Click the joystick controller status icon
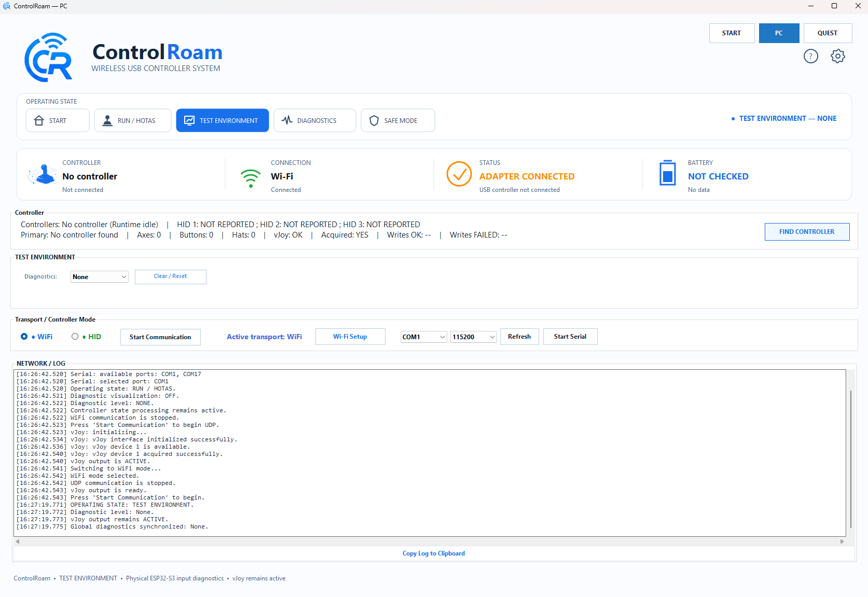This screenshot has width=868, height=597. (43, 175)
